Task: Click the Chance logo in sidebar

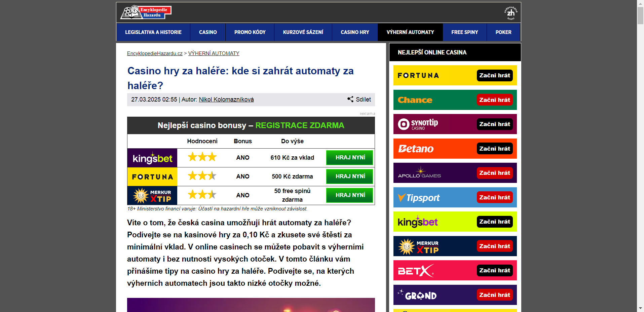Action: 415,100
